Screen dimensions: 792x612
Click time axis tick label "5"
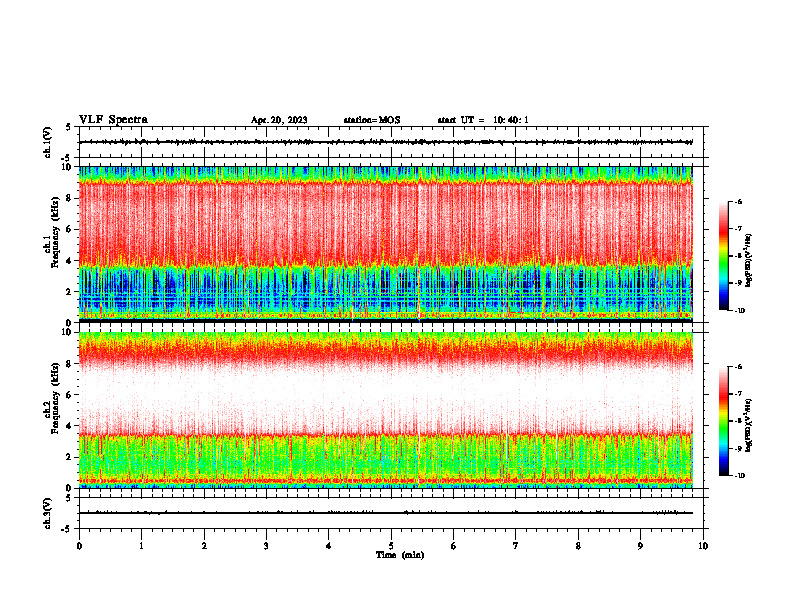pos(391,546)
